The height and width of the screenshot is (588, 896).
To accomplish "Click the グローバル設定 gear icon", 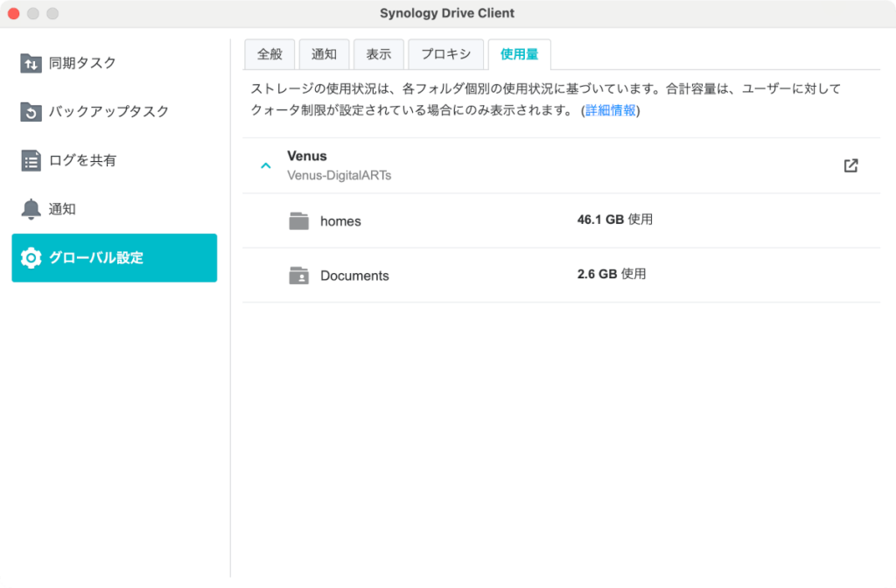I will tap(31, 258).
